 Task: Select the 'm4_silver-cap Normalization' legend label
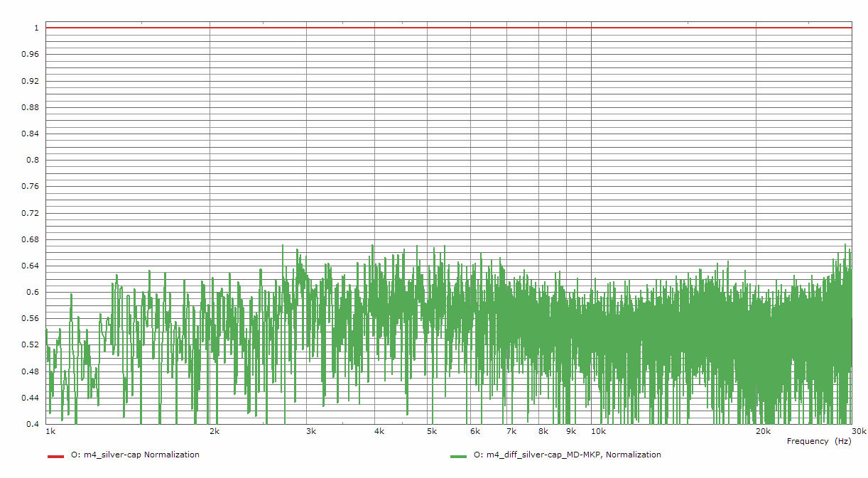(x=135, y=455)
